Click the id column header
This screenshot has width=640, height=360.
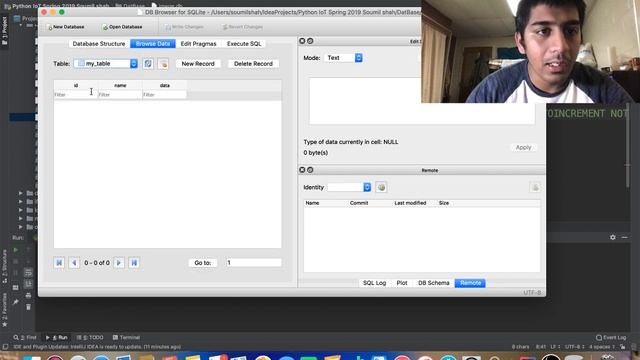(76, 85)
